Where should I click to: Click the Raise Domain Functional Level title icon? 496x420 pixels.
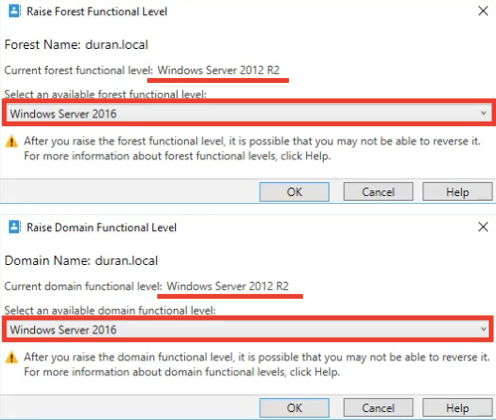click(15, 227)
